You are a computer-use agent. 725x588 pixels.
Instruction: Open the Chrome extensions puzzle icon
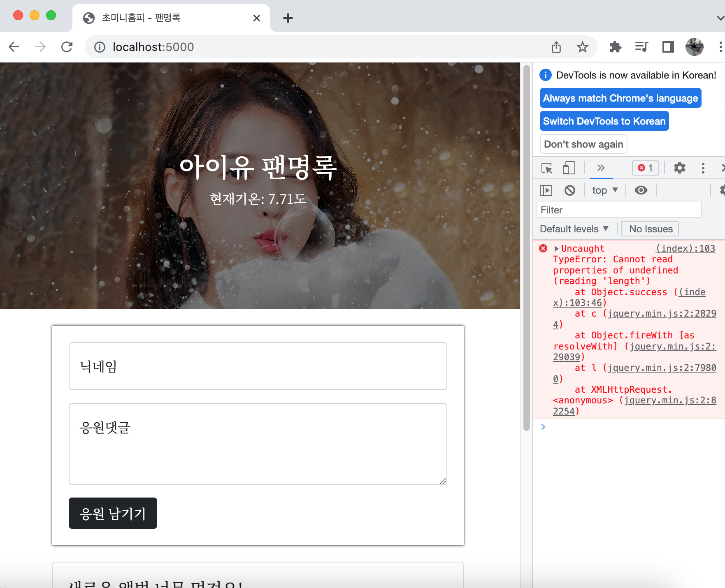615,47
